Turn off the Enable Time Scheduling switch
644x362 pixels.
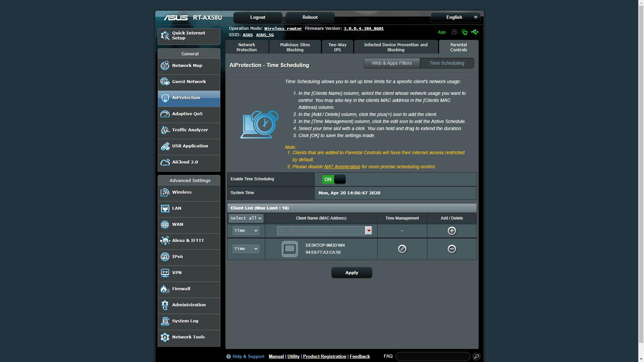tap(334, 179)
